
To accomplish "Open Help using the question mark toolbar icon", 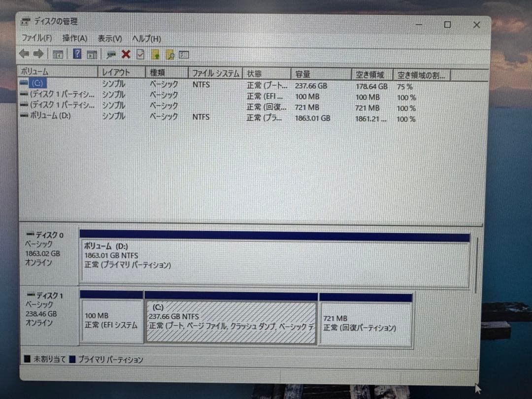I will point(77,54).
